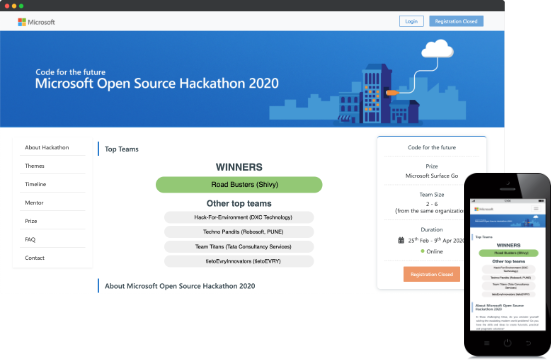Tap the back arrow icon on phone

pos(529,343)
